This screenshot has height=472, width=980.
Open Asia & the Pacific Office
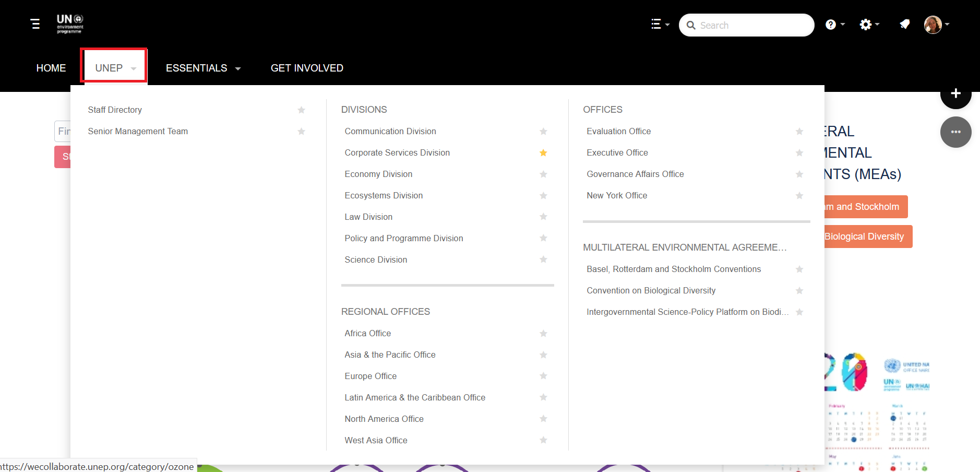390,355
